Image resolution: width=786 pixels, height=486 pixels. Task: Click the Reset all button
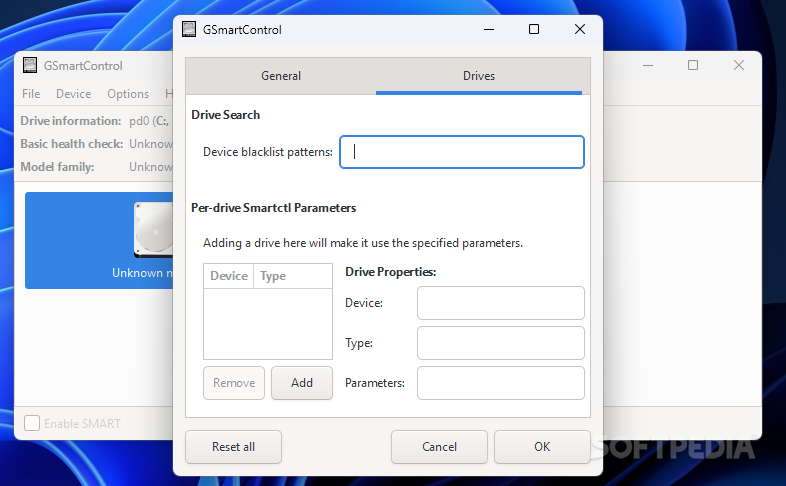coord(234,447)
